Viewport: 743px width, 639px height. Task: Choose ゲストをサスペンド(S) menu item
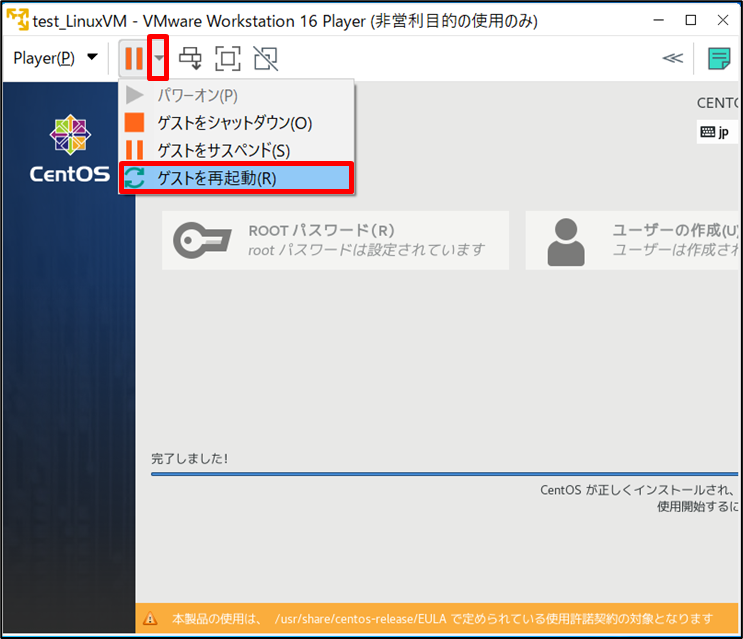[236, 150]
